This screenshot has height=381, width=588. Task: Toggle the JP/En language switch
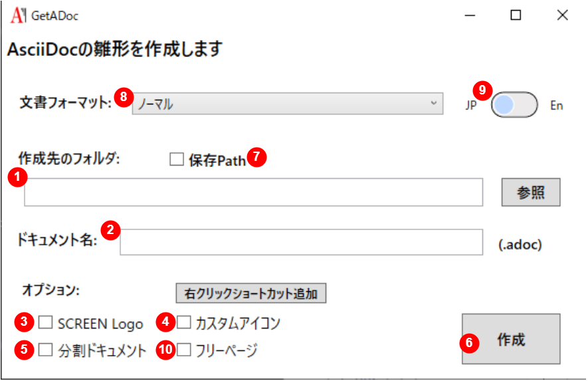[514, 105]
